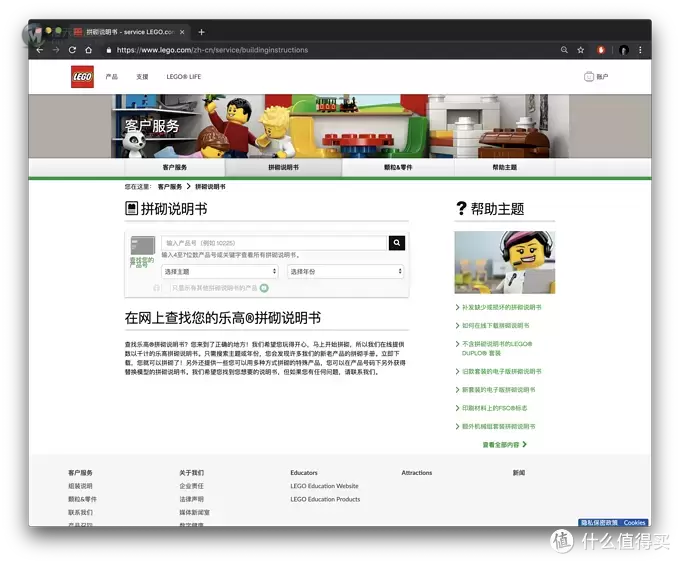Go back with the browser back arrow

pos(39,50)
